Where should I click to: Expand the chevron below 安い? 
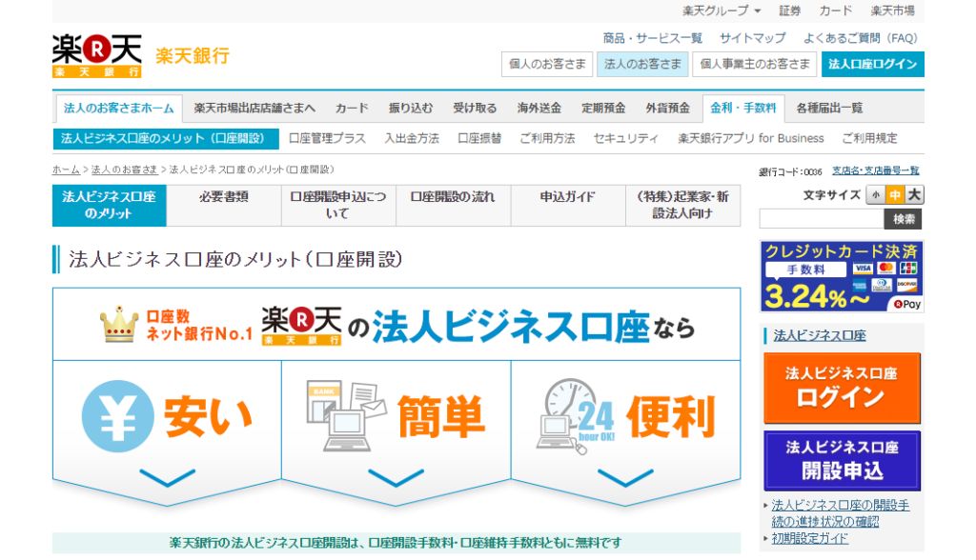[x=167, y=475]
